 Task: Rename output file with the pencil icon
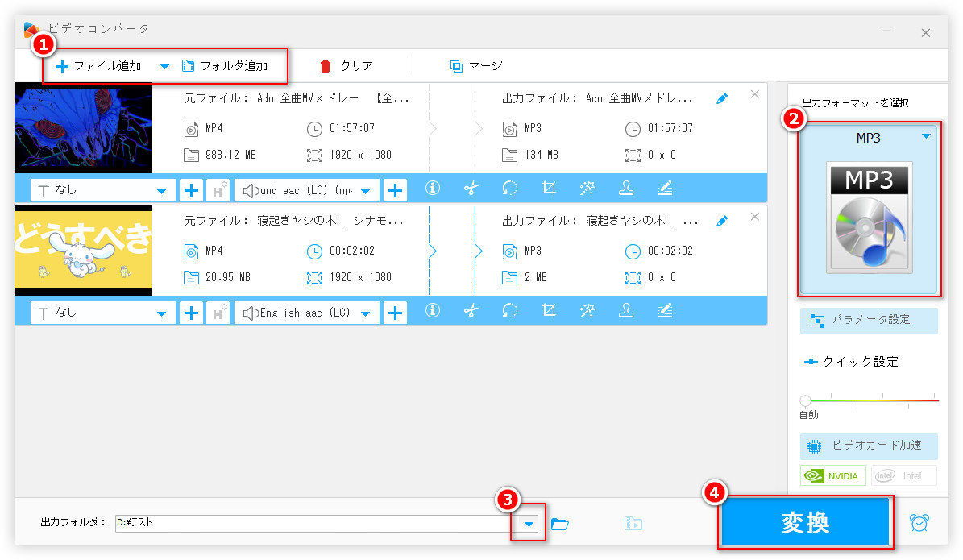point(721,97)
